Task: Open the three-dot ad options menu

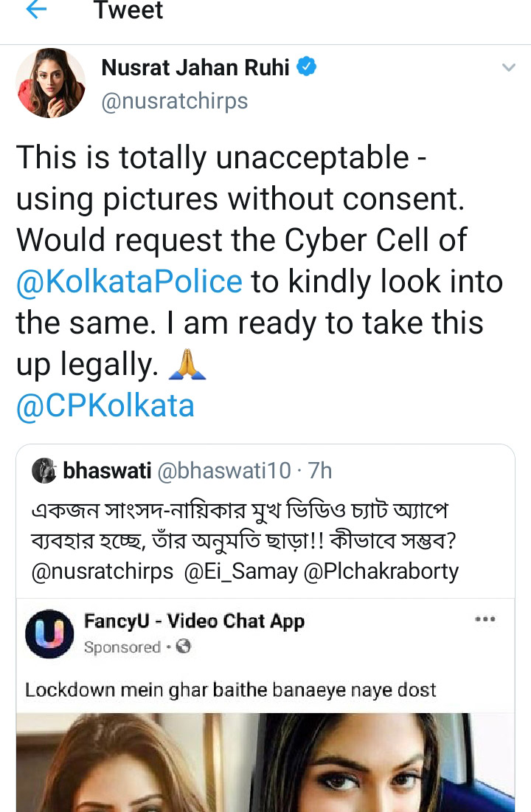Action: tap(485, 619)
